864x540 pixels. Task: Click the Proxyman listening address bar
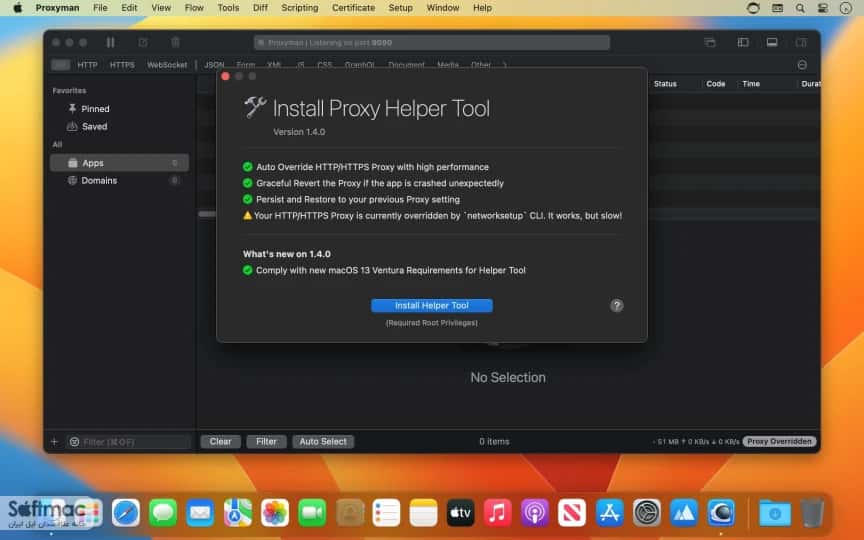[x=432, y=42]
